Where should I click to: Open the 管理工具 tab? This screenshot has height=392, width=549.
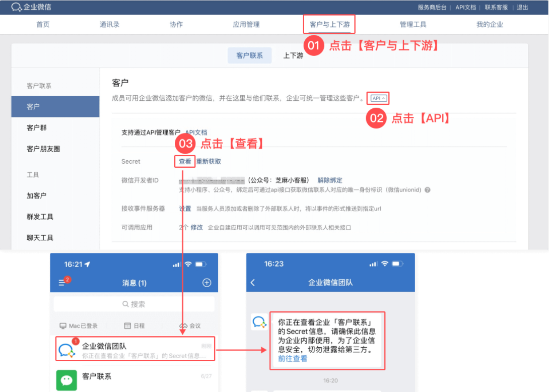[413, 25]
